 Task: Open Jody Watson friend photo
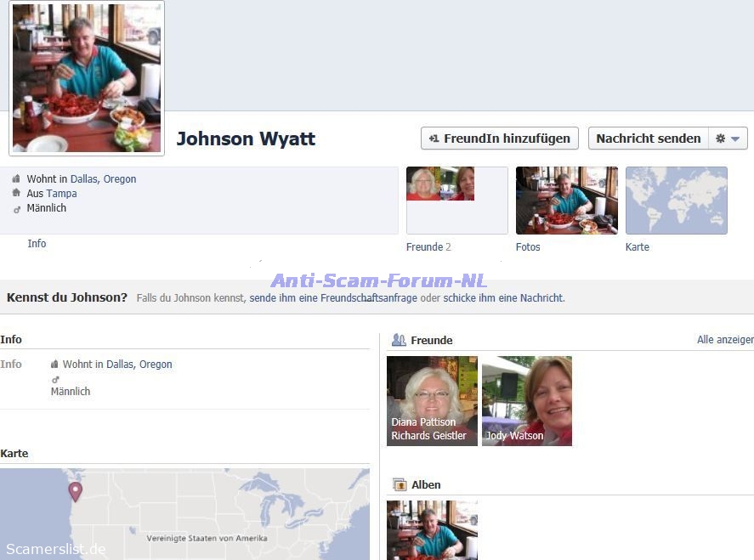526,399
